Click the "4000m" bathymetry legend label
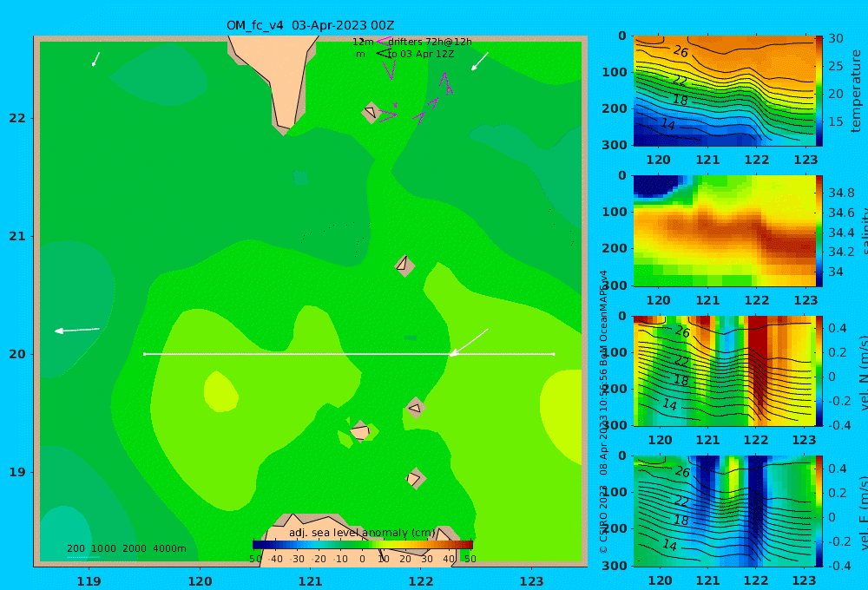The height and width of the screenshot is (590, 868). (169, 548)
